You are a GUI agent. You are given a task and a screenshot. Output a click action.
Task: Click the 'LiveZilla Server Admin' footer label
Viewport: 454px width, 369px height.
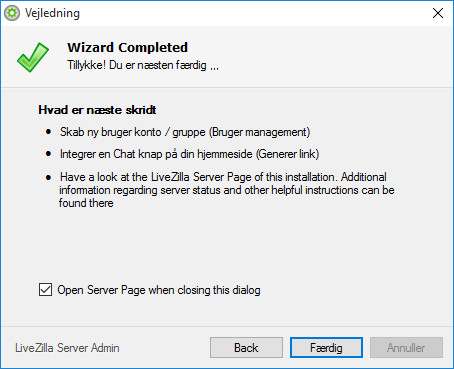pos(67,348)
